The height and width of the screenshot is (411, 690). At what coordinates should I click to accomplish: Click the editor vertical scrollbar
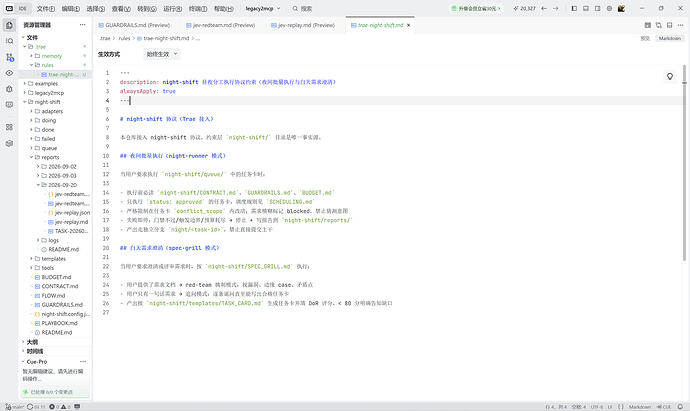click(684, 163)
